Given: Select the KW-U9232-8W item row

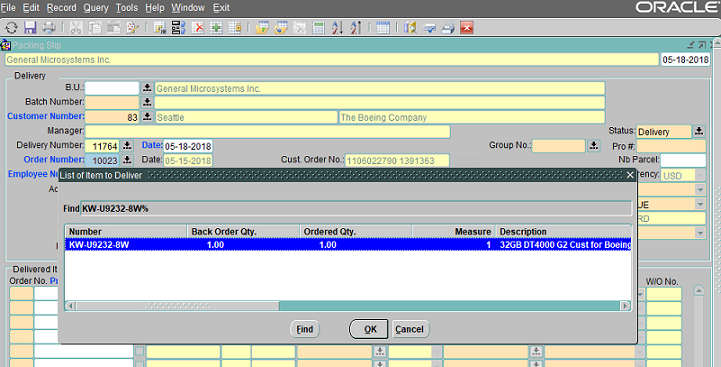Looking at the screenshot, I should tap(348, 245).
